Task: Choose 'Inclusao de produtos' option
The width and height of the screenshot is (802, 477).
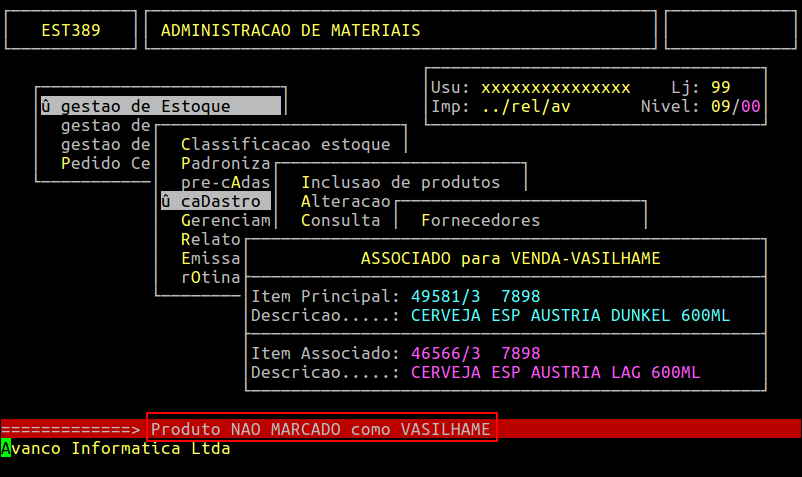Action: click(x=400, y=182)
